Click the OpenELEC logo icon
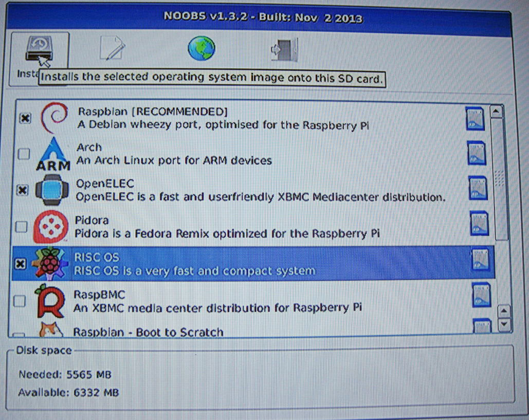Image resolution: width=529 pixels, height=420 pixels. tap(52, 190)
